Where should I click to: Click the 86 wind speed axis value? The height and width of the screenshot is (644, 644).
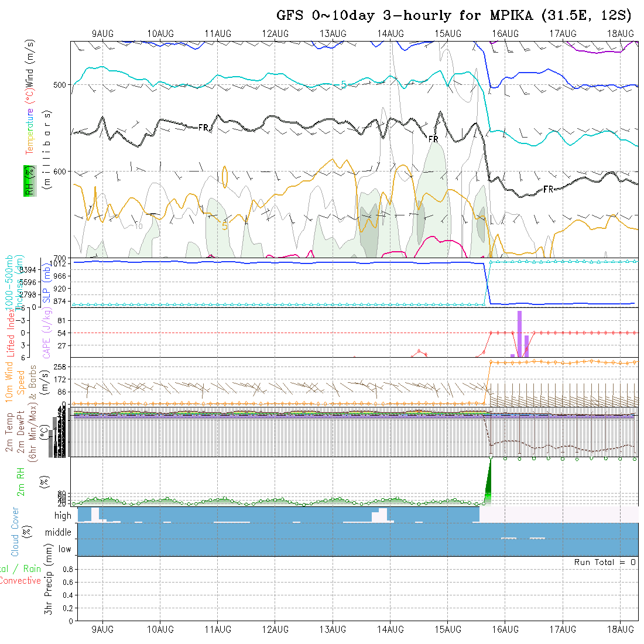tap(62, 392)
